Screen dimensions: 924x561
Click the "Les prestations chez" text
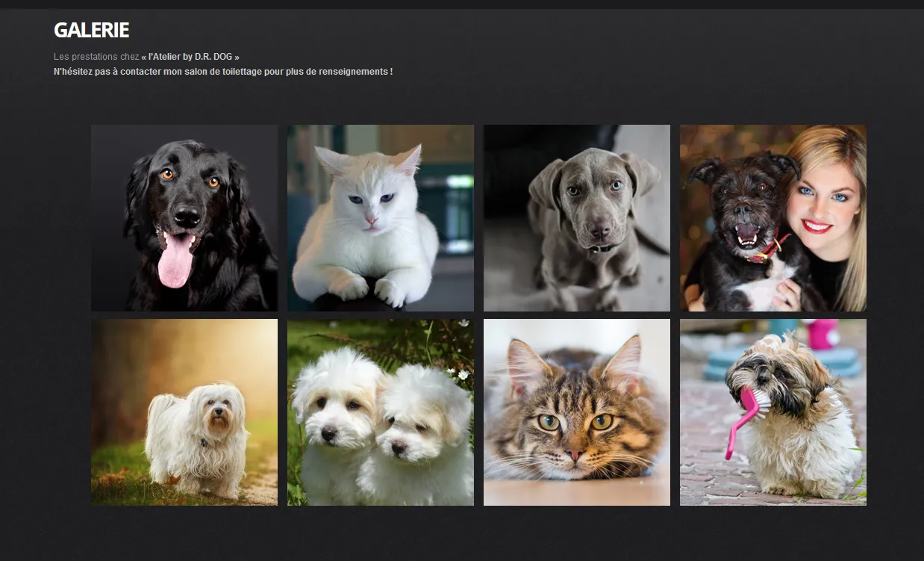pos(96,57)
